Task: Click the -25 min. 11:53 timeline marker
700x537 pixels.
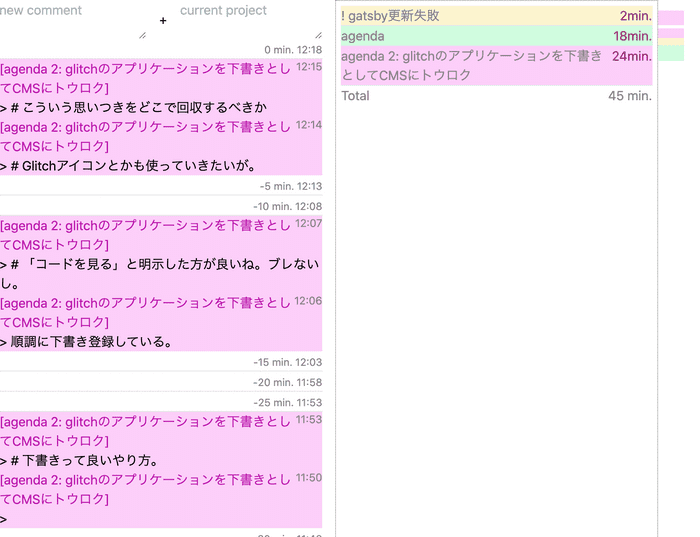Action: [287, 402]
